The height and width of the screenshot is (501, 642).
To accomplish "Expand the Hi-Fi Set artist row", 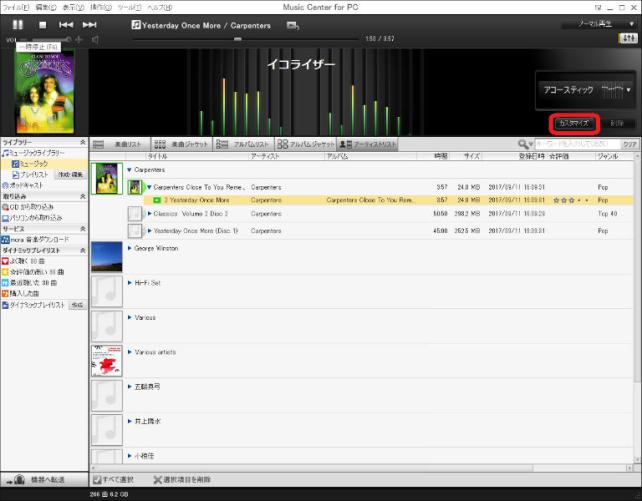I will point(129,283).
